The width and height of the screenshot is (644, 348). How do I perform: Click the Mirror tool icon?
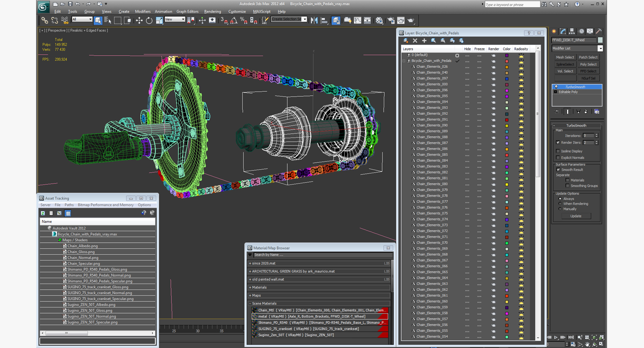click(x=314, y=20)
